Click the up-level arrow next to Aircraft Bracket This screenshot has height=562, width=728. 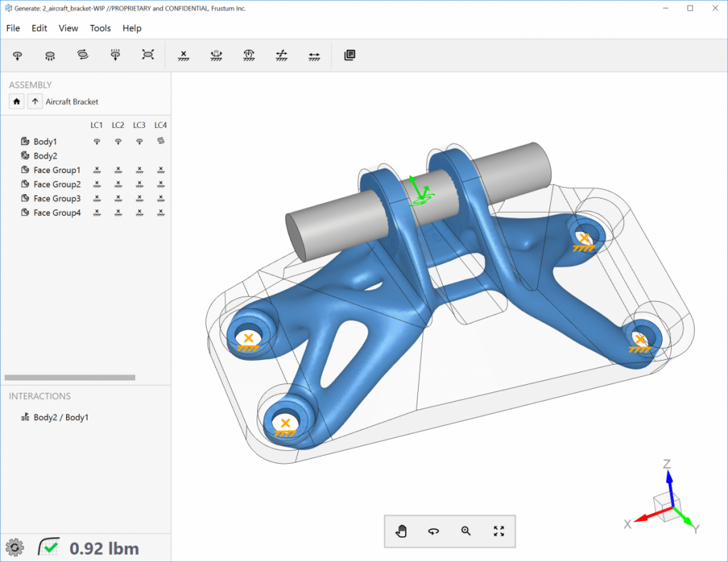(x=34, y=101)
